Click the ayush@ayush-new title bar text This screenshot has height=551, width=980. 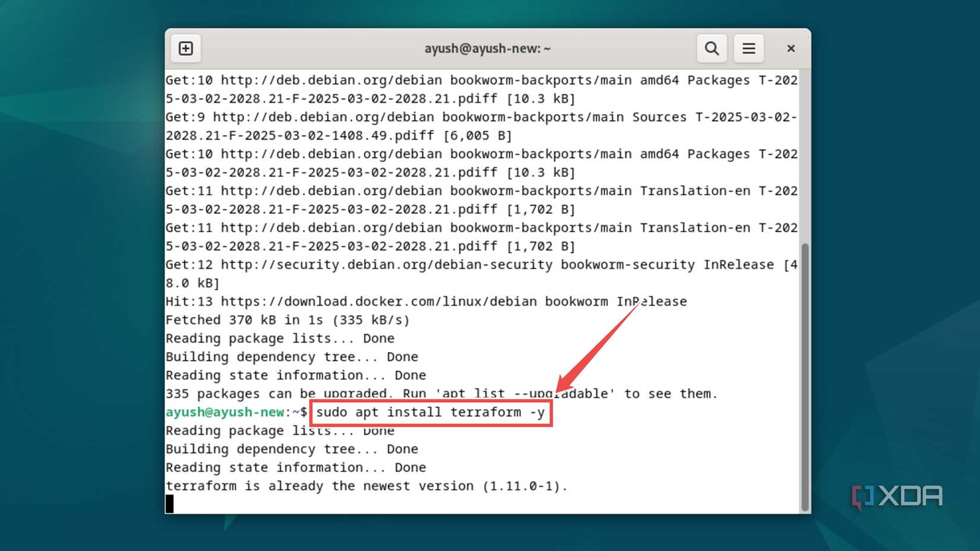(x=487, y=48)
